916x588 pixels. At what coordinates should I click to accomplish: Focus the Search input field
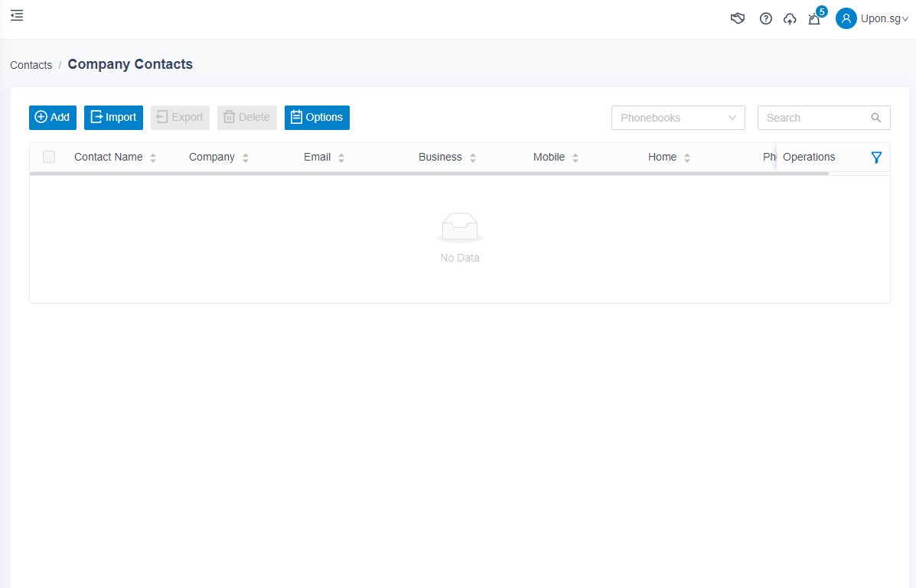(x=815, y=118)
